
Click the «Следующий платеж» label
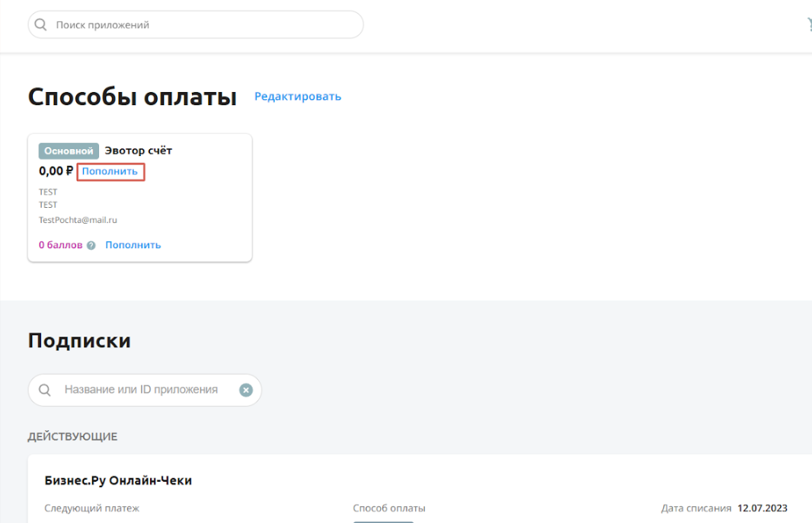pos(91,508)
